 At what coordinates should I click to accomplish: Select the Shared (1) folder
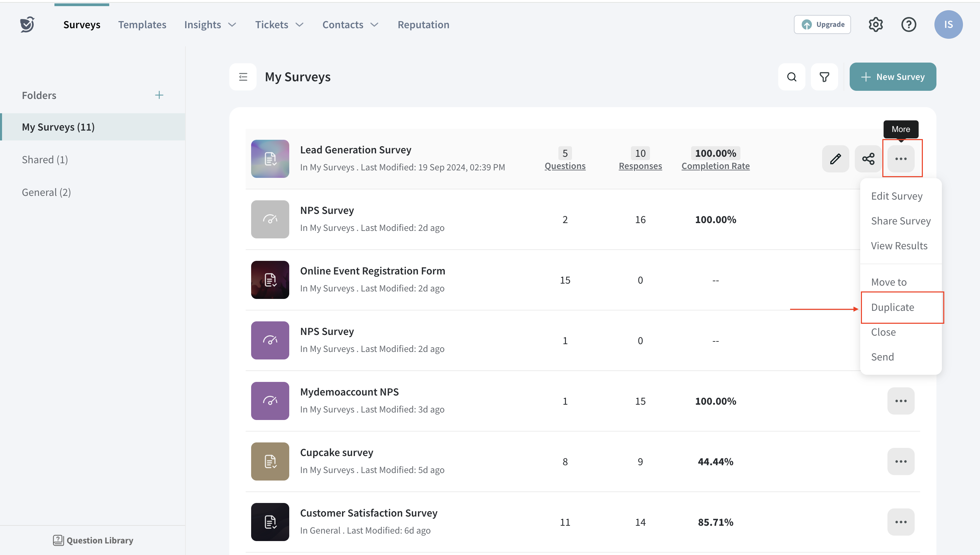click(45, 160)
